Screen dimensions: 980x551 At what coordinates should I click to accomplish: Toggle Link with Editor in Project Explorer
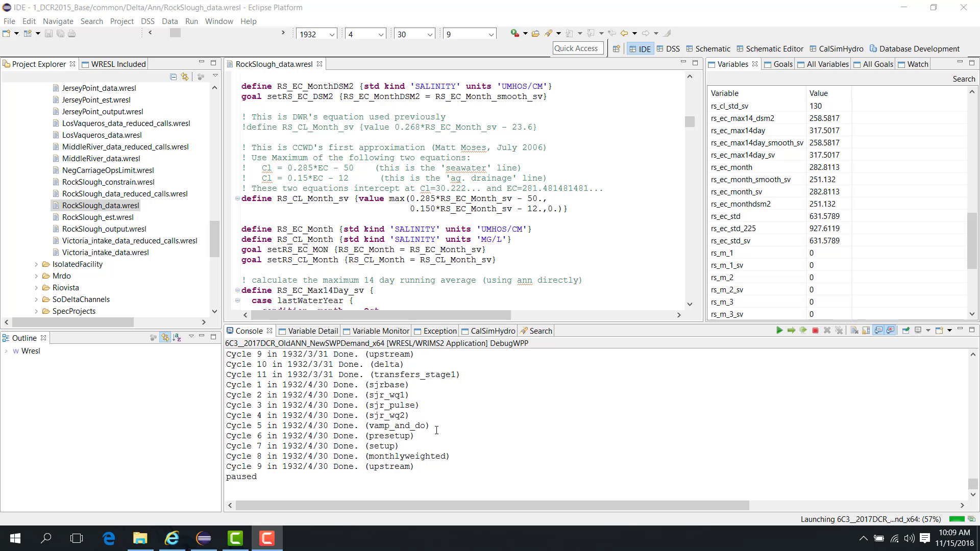point(185,77)
